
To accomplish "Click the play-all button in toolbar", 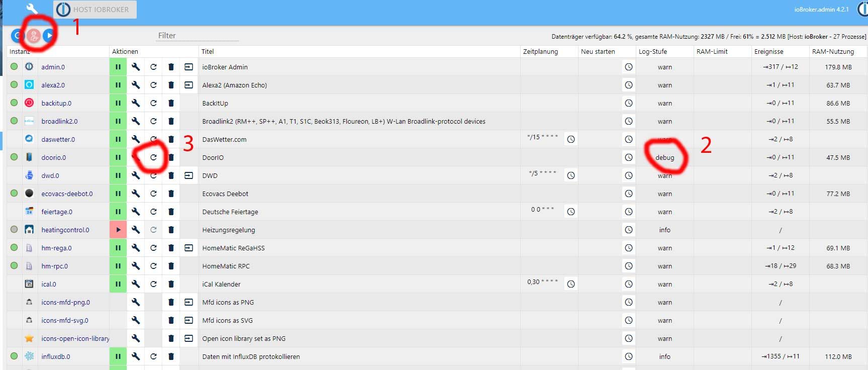I will click(49, 36).
